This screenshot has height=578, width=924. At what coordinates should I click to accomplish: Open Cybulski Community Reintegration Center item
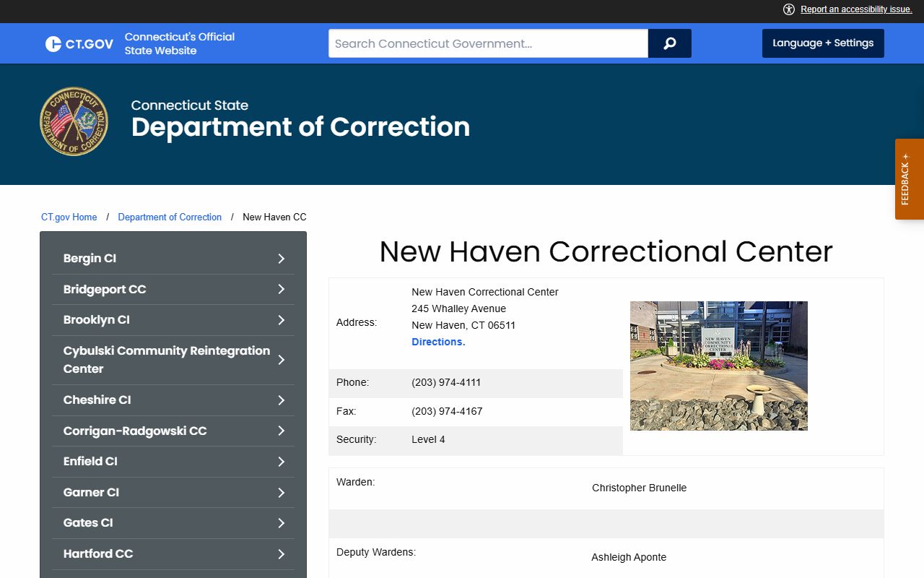(167, 360)
